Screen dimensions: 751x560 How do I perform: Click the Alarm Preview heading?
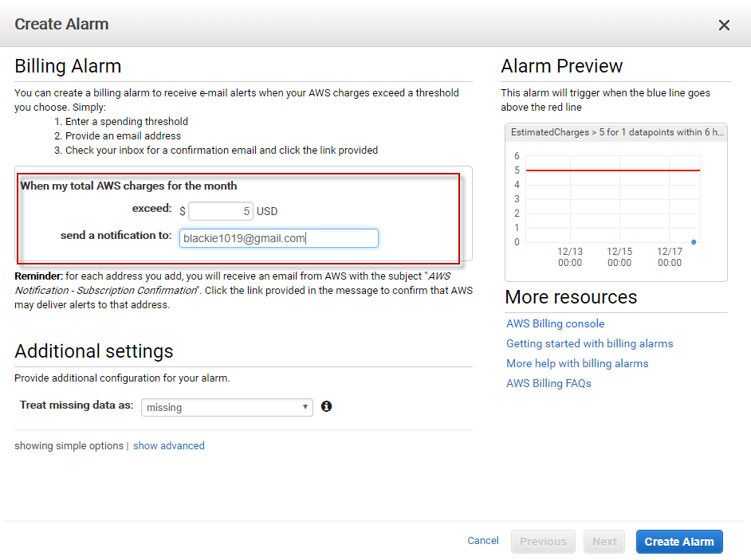pyautogui.click(x=561, y=66)
